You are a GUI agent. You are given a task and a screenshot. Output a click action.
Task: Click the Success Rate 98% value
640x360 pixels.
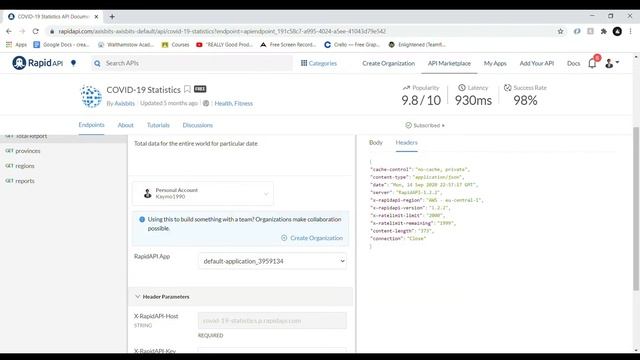525,100
